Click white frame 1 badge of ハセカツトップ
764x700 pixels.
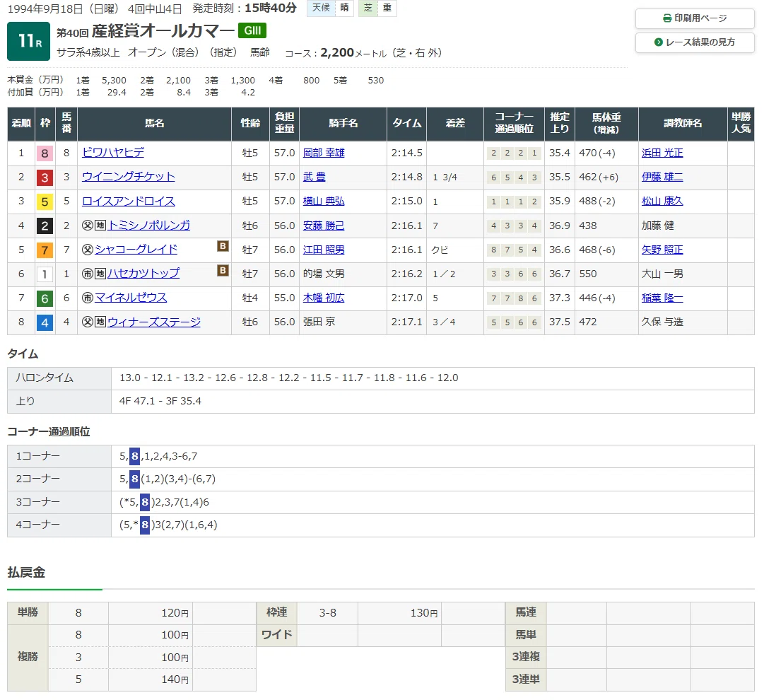coord(45,274)
